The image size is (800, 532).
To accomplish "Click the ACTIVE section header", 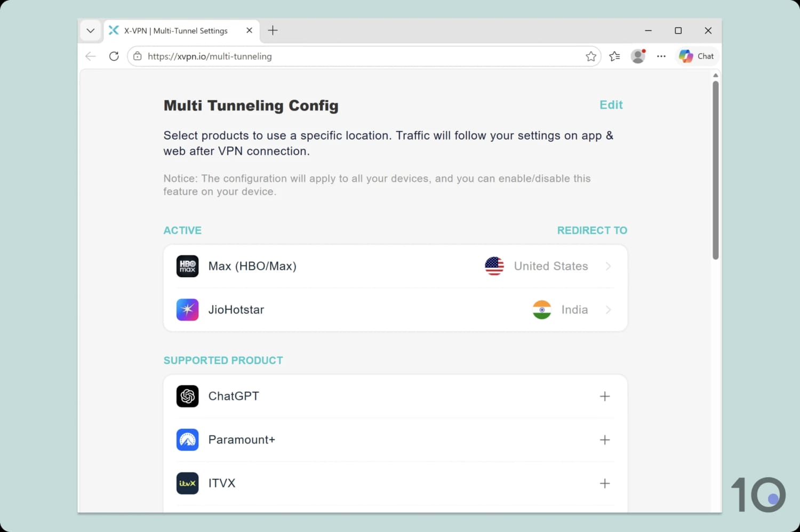I will coord(182,230).
